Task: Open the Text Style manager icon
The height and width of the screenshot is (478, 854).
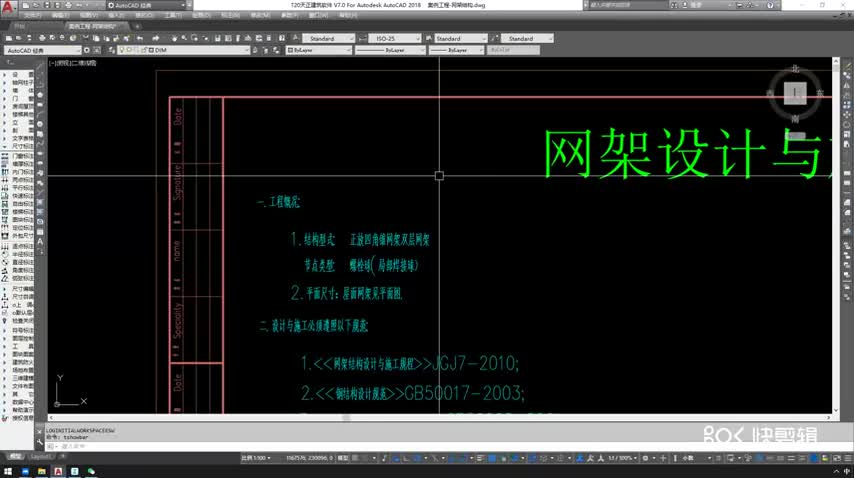Action: click(296, 39)
